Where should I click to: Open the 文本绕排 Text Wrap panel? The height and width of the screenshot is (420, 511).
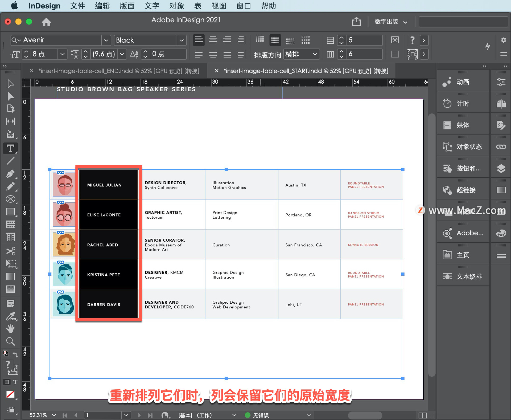[x=464, y=276]
